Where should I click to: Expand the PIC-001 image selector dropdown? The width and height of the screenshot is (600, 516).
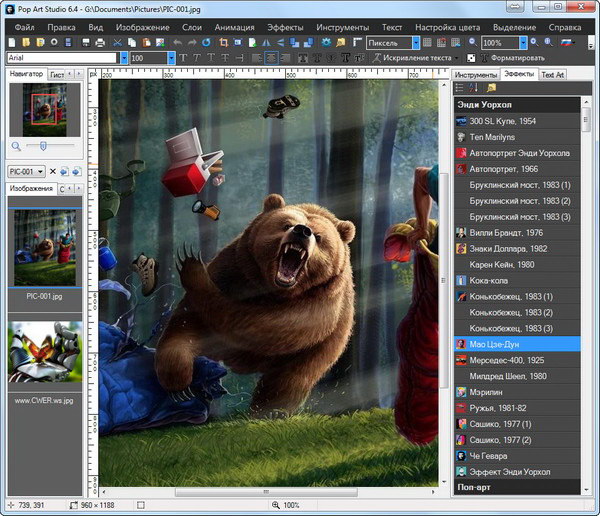click(x=41, y=171)
